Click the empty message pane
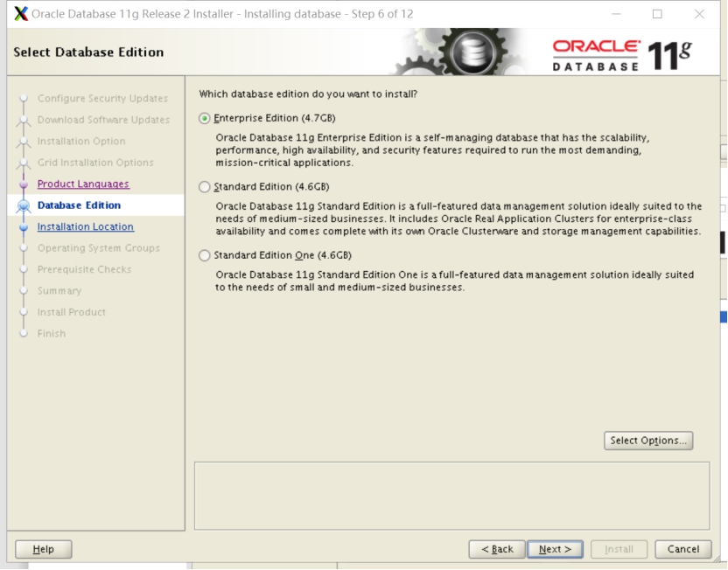 (451, 496)
